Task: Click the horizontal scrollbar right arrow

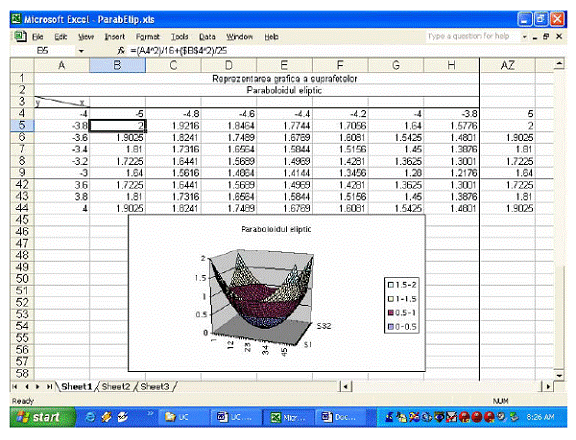Action: tap(548, 386)
